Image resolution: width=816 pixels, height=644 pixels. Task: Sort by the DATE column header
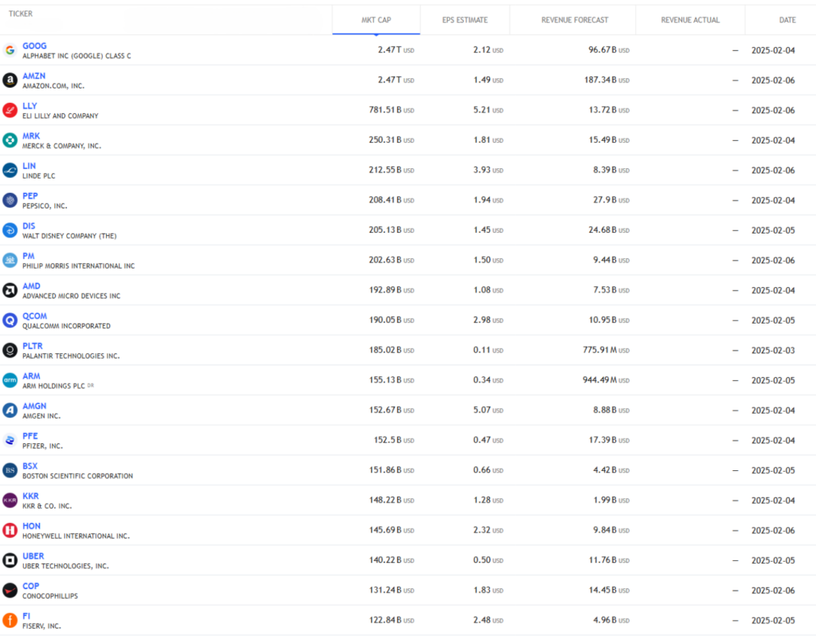pos(787,20)
